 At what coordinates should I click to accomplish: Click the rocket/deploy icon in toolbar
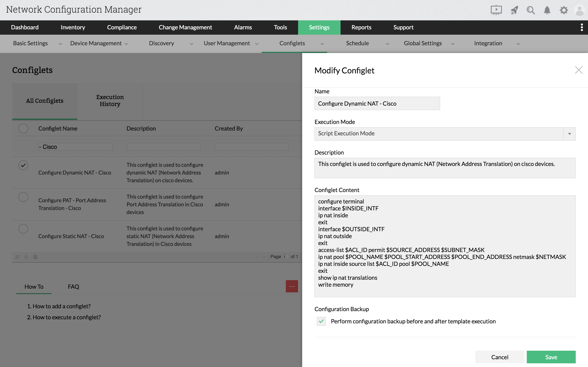point(513,10)
